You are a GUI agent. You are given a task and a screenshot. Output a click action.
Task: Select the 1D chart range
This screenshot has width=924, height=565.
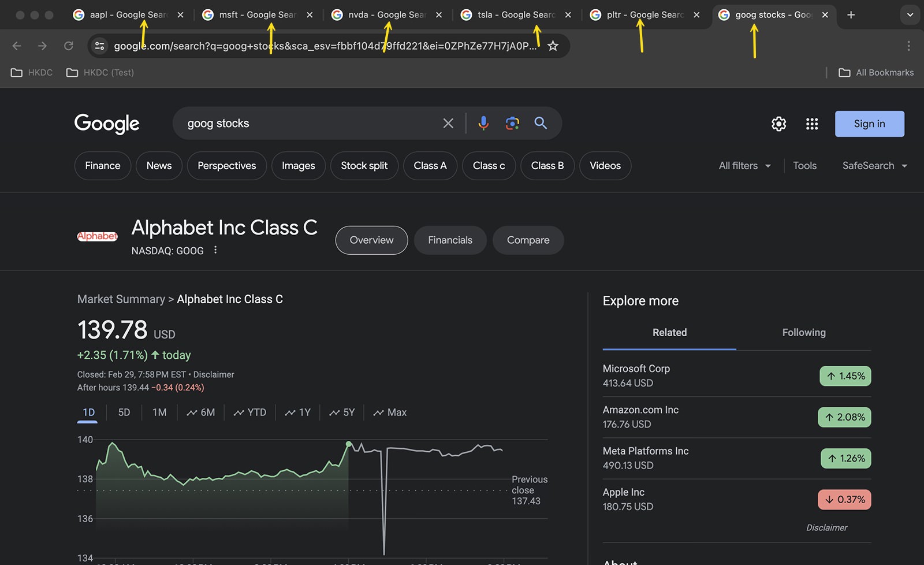point(88,412)
